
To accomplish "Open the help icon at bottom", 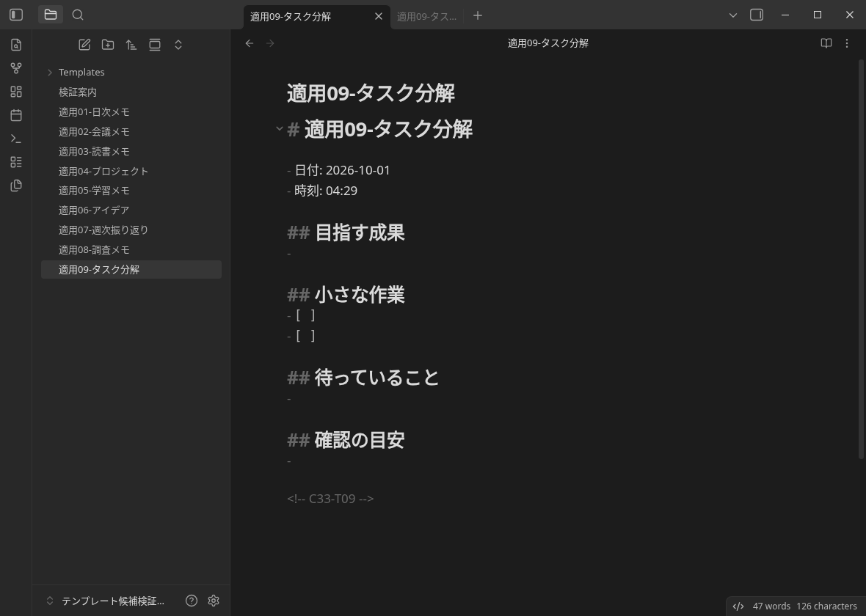I will [192, 601].
